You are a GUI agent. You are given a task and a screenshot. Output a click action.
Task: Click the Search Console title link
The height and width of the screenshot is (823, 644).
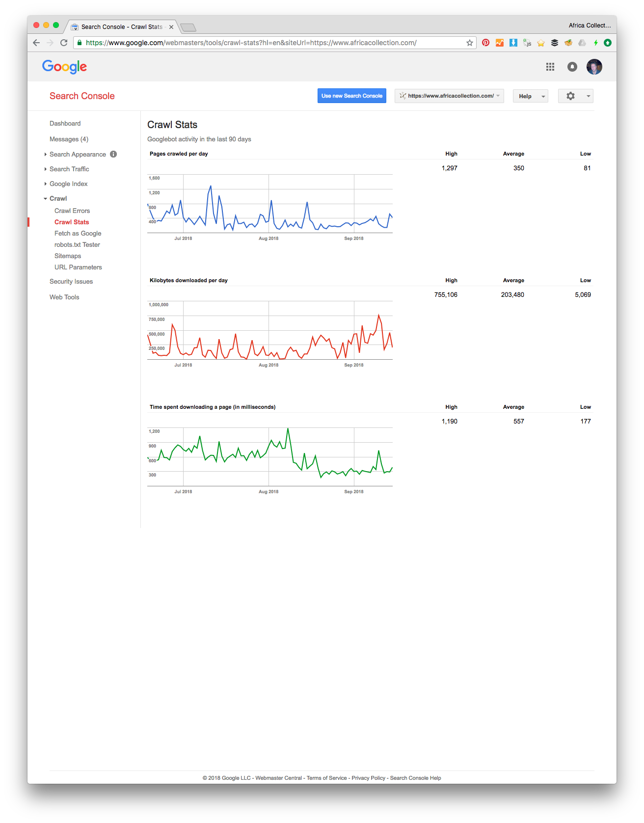click(x=82, y=96)
